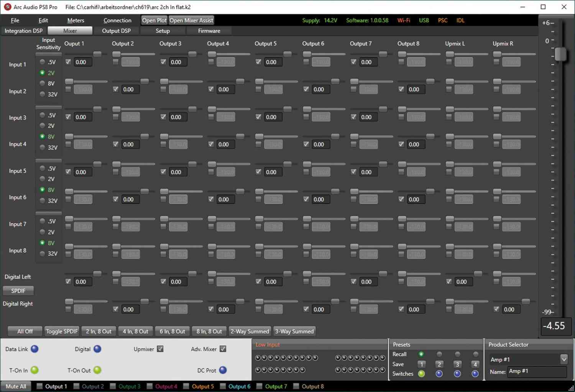
Task: Open the File menu
Action: 15,20
